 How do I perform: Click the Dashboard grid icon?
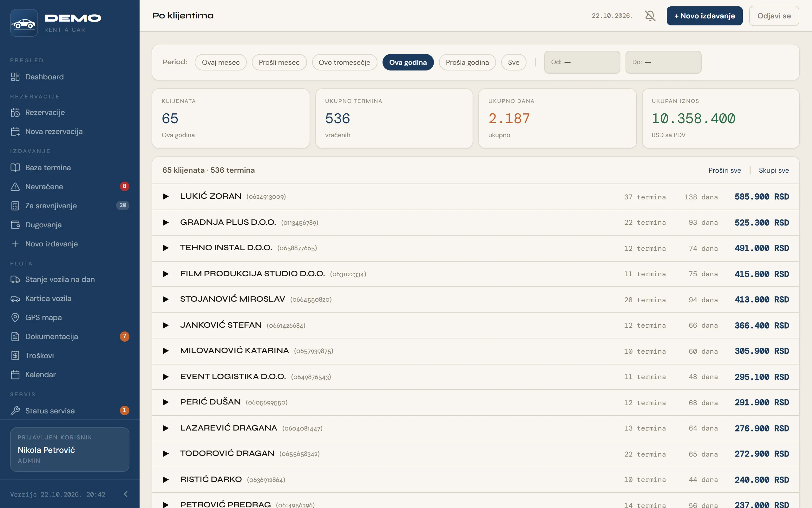click(x=15, y=77)
